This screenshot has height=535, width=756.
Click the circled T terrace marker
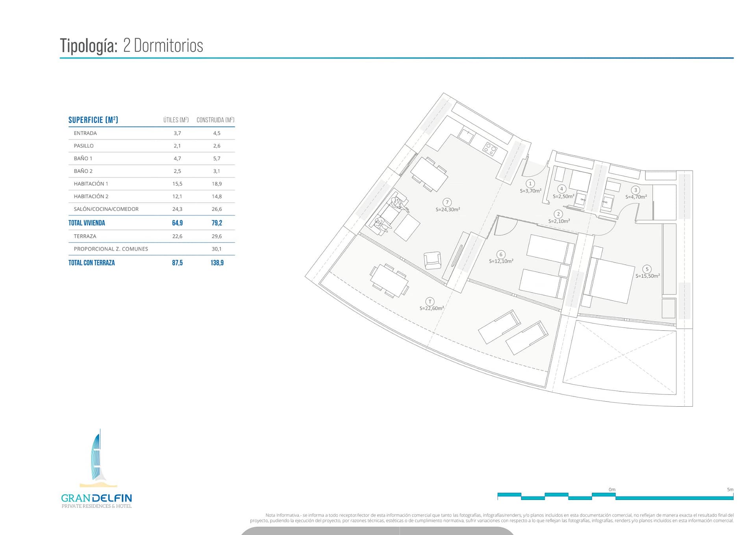(x=430, y=302)
